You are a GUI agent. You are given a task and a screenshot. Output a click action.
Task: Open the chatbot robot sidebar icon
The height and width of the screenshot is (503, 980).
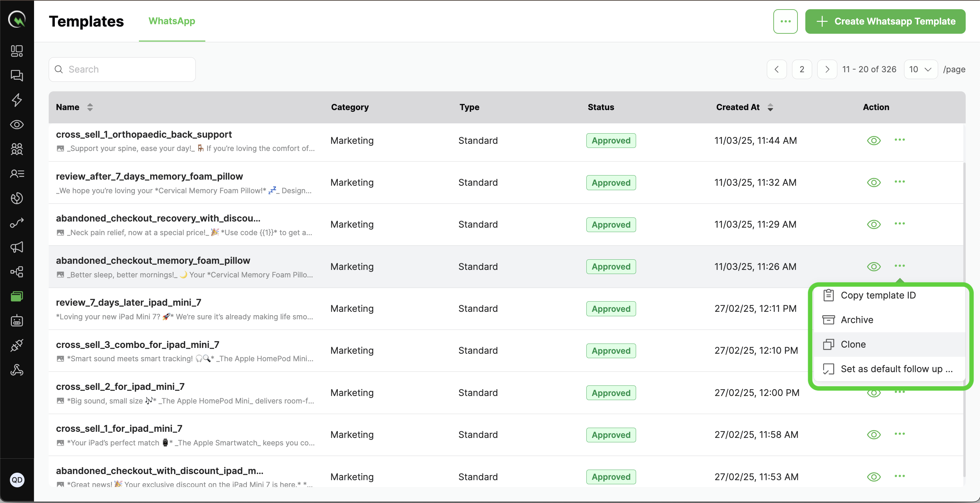pyautogui.click(x=17, y=321)
